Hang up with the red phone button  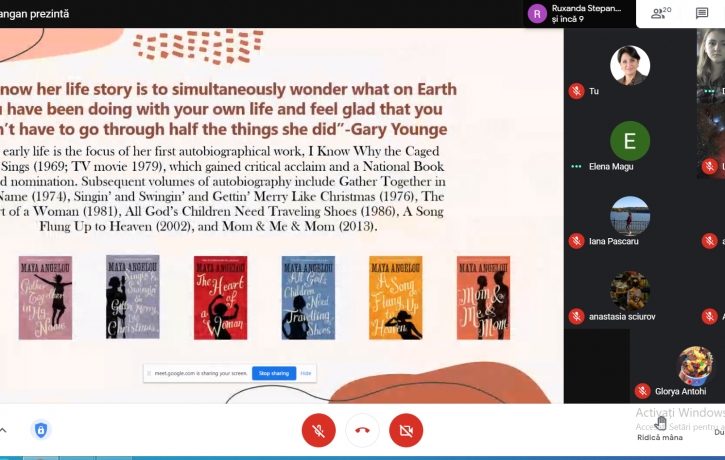362,430
